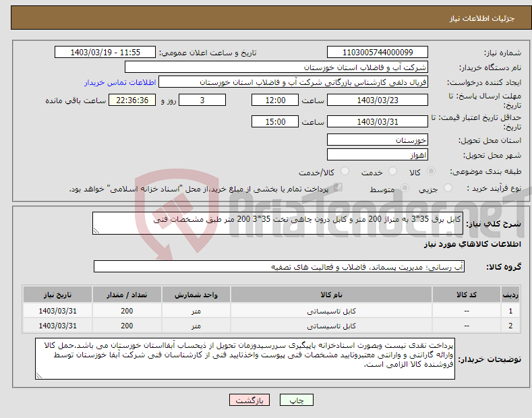The width and height of the screenshot is (532, 418).
Task: Click the row number 2 cell
Action: coord(510,326)
